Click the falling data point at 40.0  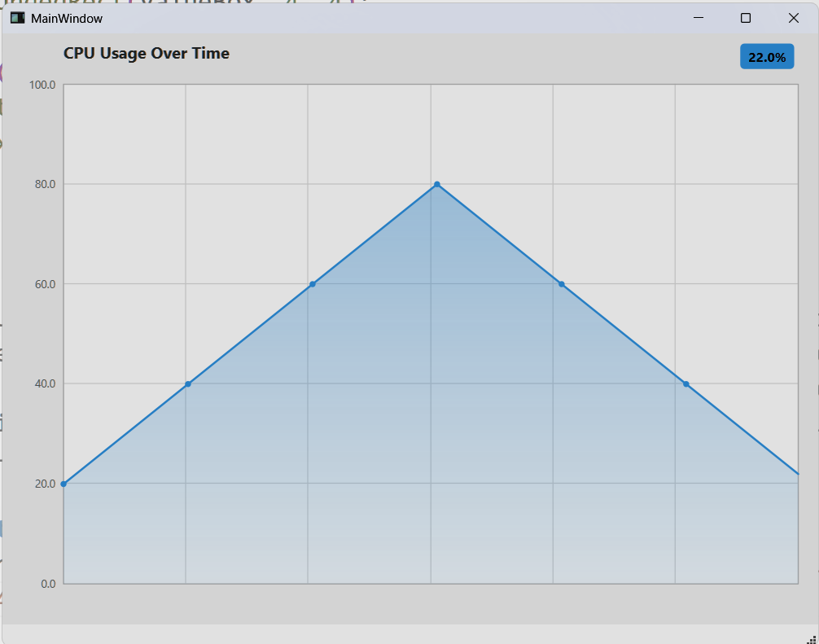(685, 383)
